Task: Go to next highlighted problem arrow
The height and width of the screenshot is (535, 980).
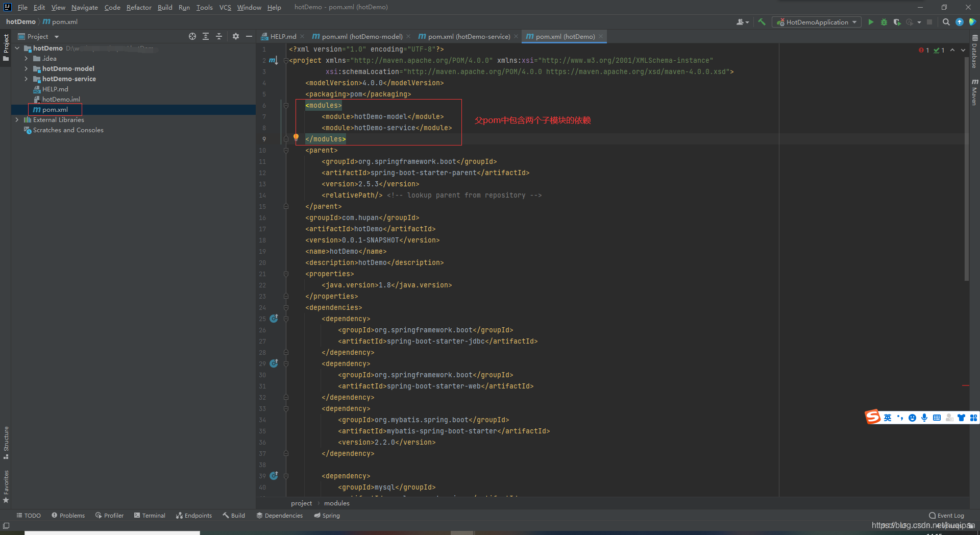Action: [x=963, y=50]
